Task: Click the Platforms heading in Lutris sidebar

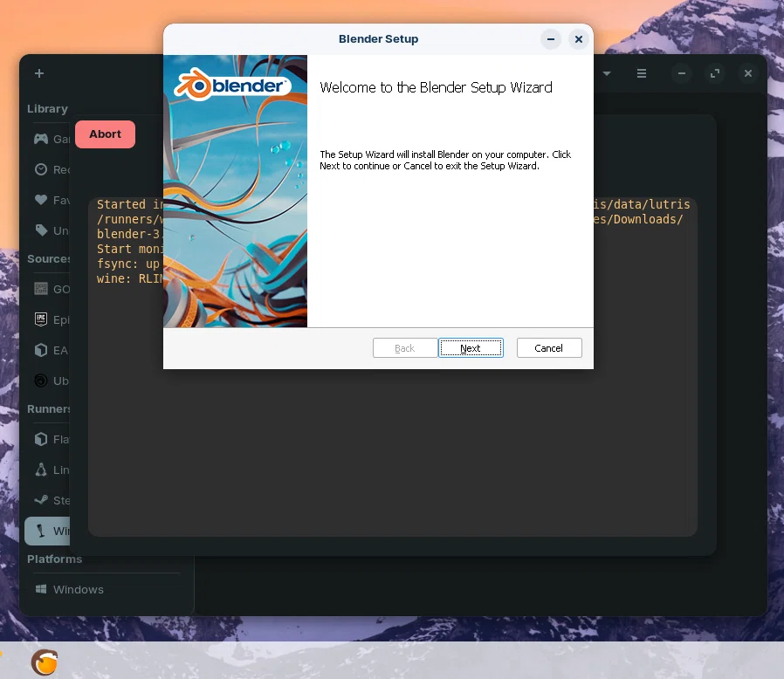Action: click(54, 559)
